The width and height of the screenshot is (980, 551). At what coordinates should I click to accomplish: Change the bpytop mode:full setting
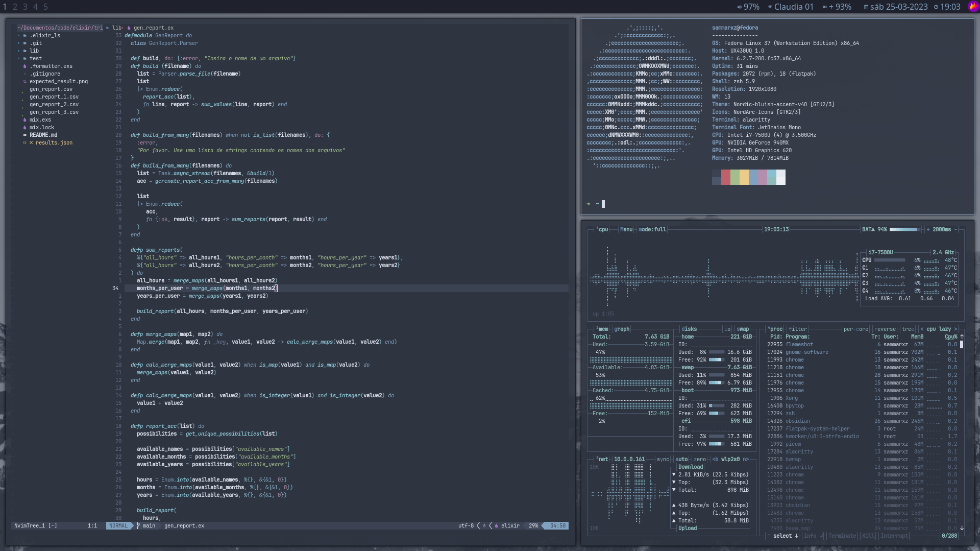652,230
